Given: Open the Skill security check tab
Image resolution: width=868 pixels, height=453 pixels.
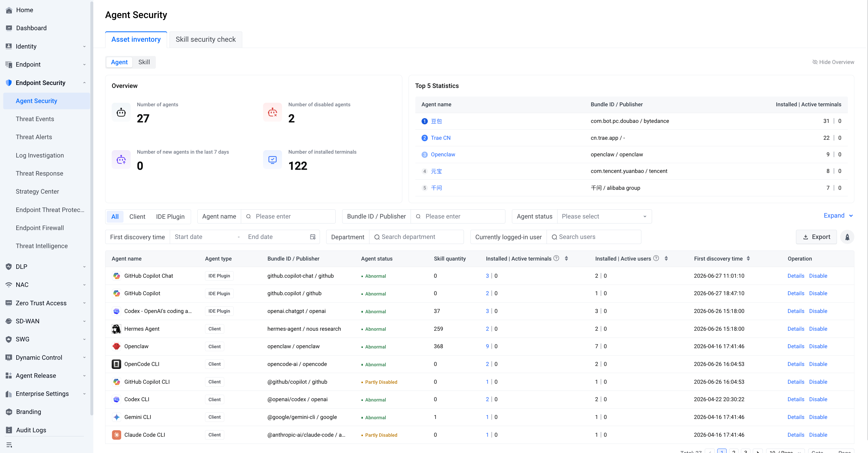Looking at the screenshot, I should click(x=206, y=39).
